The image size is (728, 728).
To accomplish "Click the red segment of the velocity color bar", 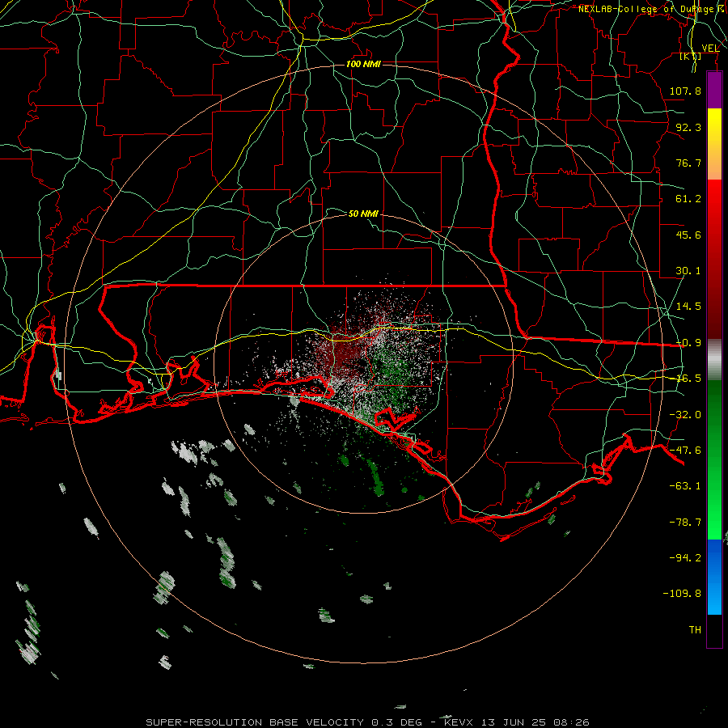I will (x=714, y=259).
